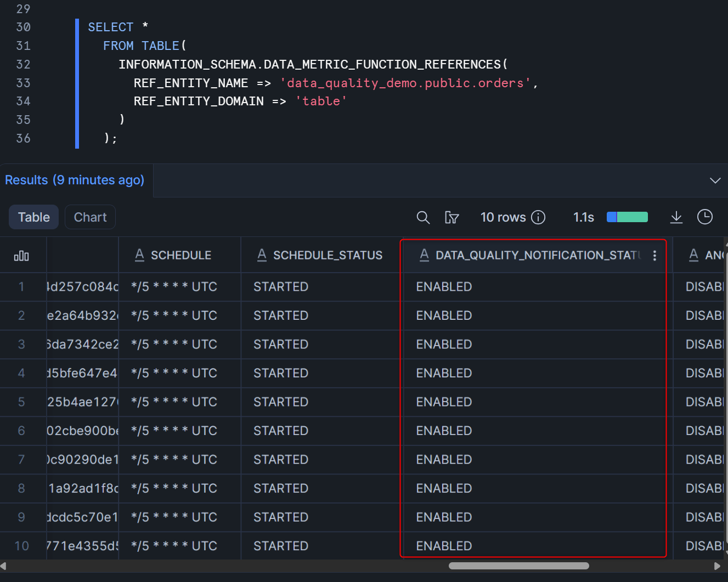Open DATA_QUALITY_NOTIFICATION_STATUS column options menu

(654, 256)
